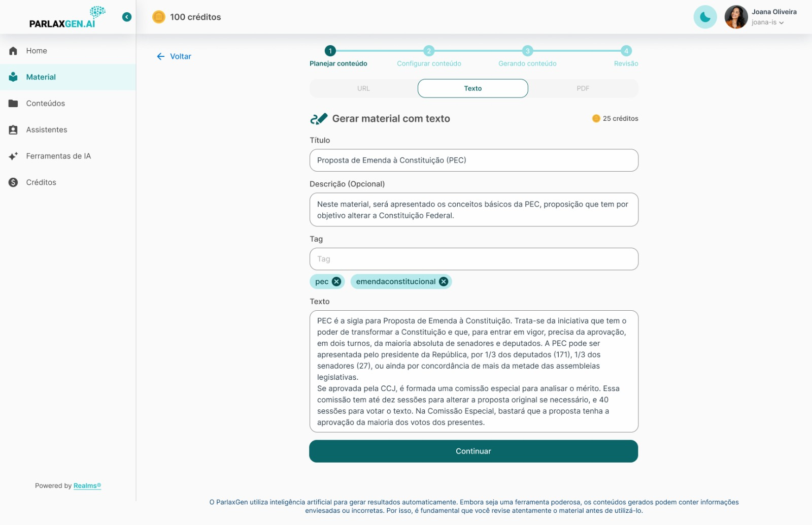Click the Continuar button
This screenshot has height=525, width=812.
473,451
